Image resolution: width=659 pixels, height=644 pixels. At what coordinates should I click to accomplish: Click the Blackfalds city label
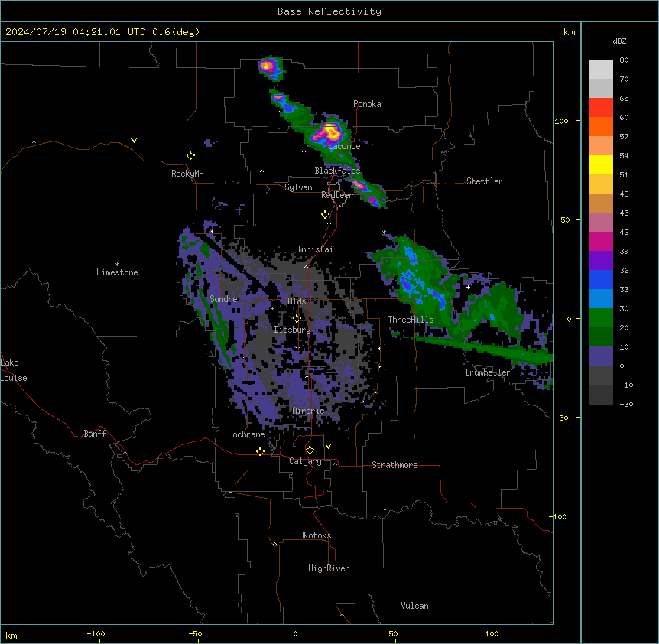[x=337, y=171]
